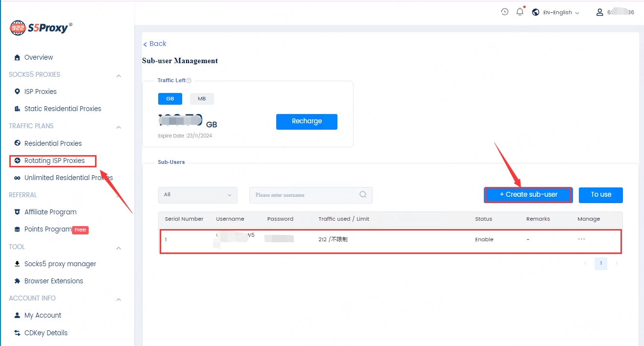
Task: Click the history clock icon in header
Action: coord(504,12)
